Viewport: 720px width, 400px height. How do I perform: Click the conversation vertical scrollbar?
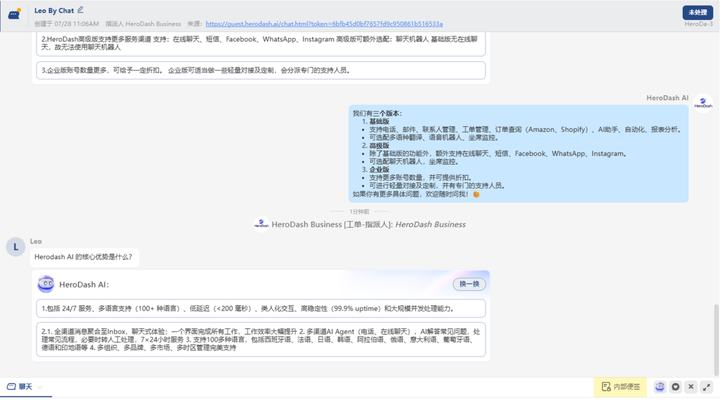click(x=716, y=340)
